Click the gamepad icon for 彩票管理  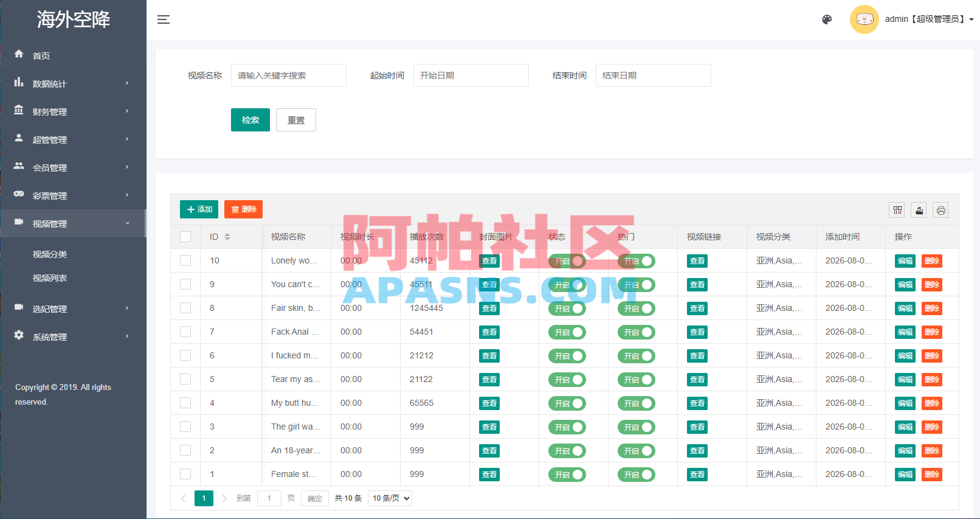point(19,194)
